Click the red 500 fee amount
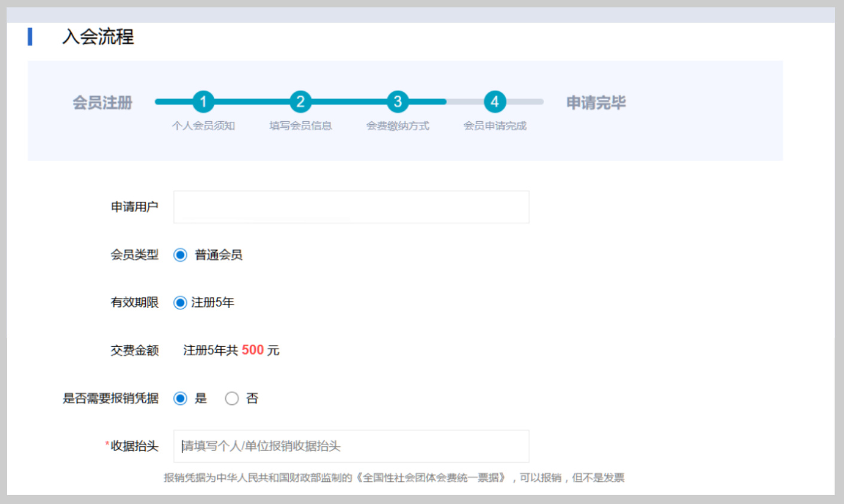 [252, 350]
